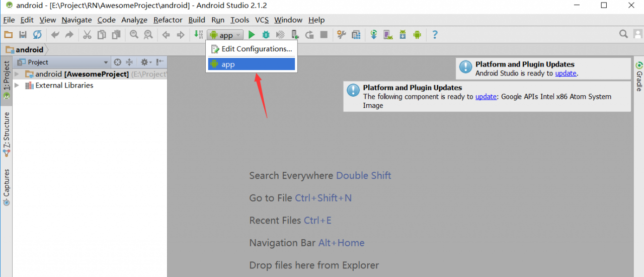Open Find with the magnifier icon
The width and height of the screenshot is (644, 277).
(134, 35)
